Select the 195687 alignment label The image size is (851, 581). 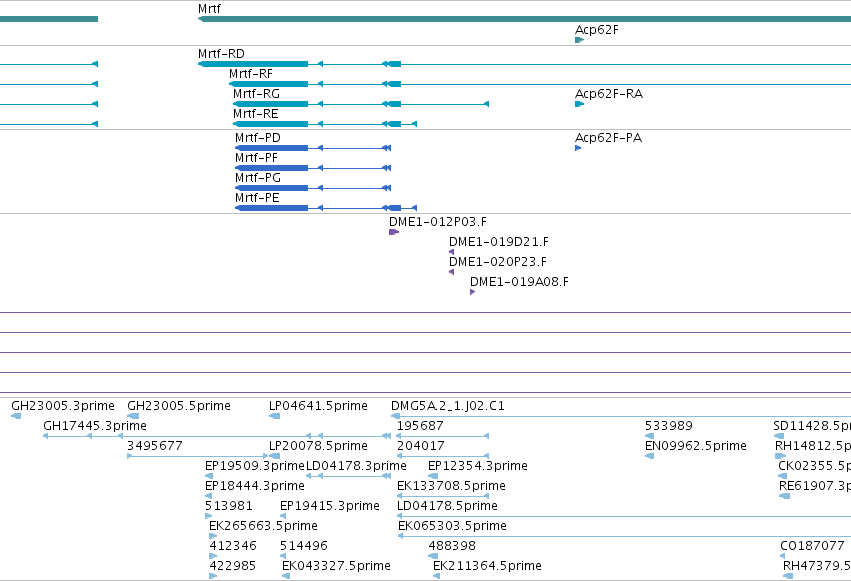(420, 426)
